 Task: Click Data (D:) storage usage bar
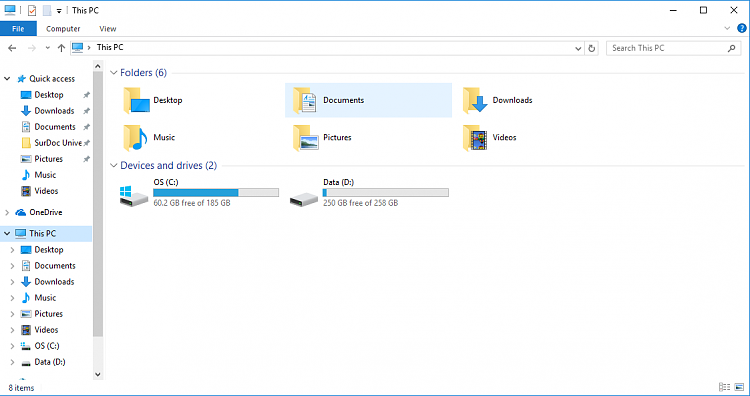click(x=386, y=192)
